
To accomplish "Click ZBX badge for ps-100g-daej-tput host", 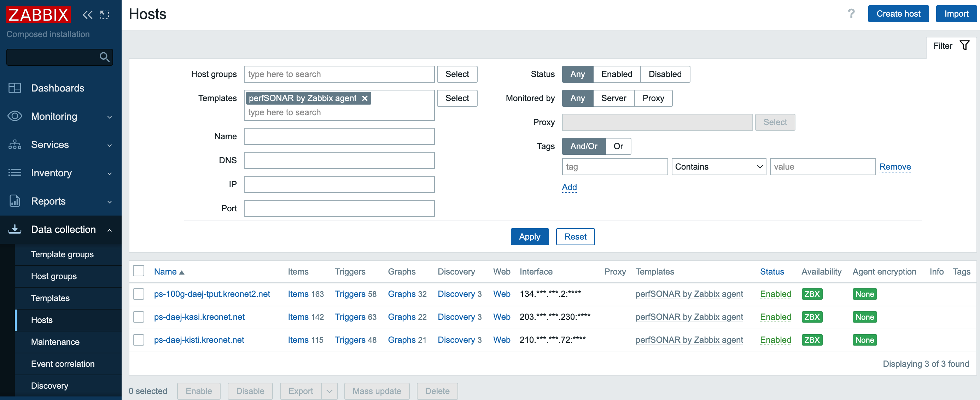I will (811, 294).
